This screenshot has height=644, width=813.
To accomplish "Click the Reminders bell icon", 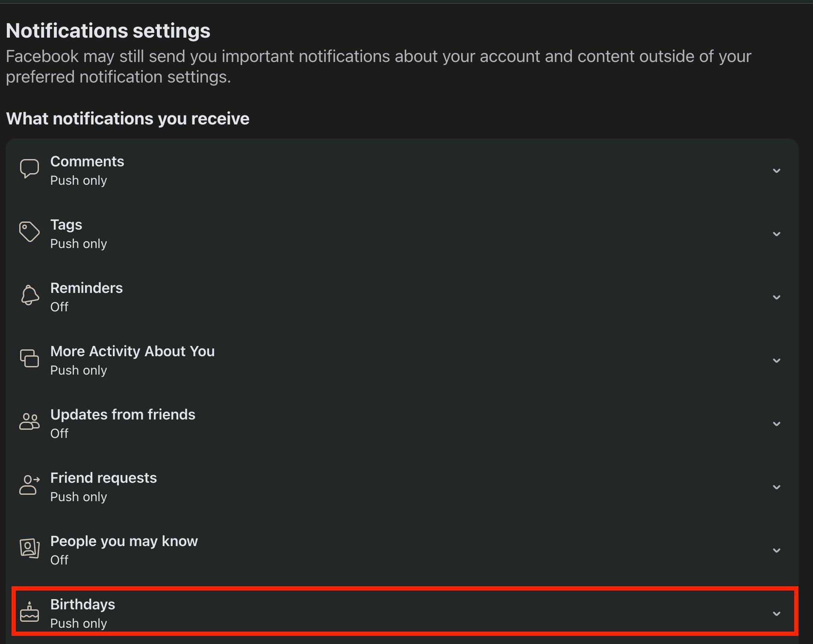I will coord(29,295).
